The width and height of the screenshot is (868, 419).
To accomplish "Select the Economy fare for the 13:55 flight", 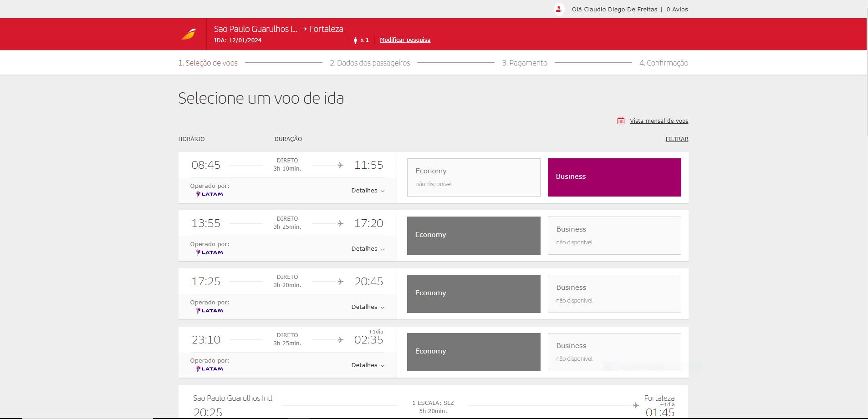I will (x=473, y=235).
